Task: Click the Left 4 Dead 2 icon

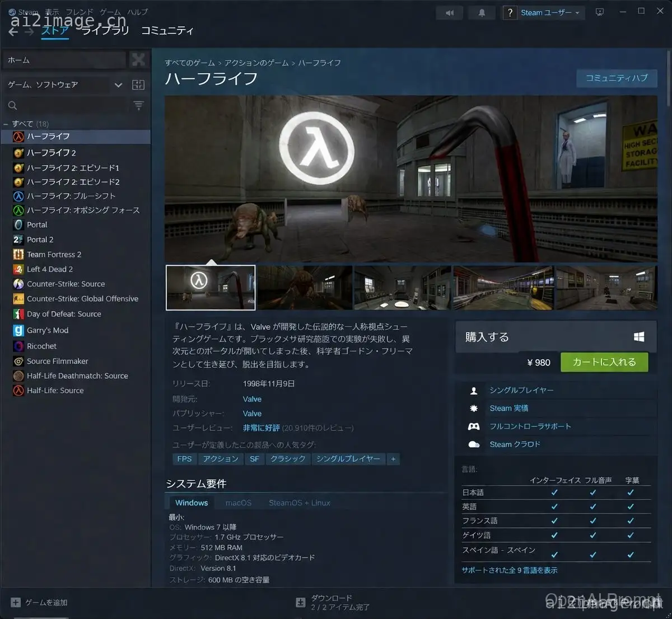Action: (18, 269)
